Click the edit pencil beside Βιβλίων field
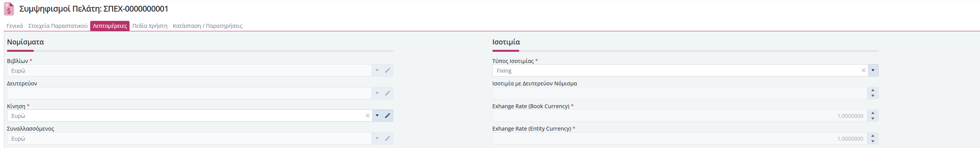980x148 pixels. (x=387, y=70)
